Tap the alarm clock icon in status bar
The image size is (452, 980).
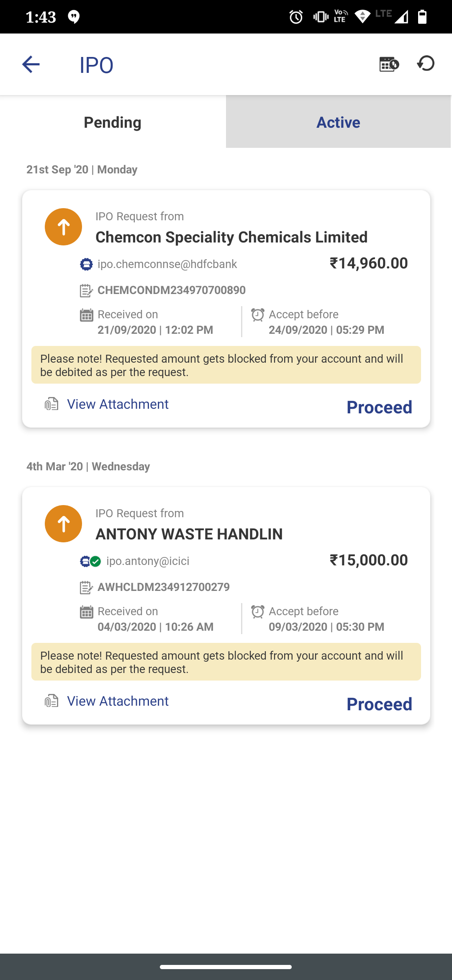296,17
